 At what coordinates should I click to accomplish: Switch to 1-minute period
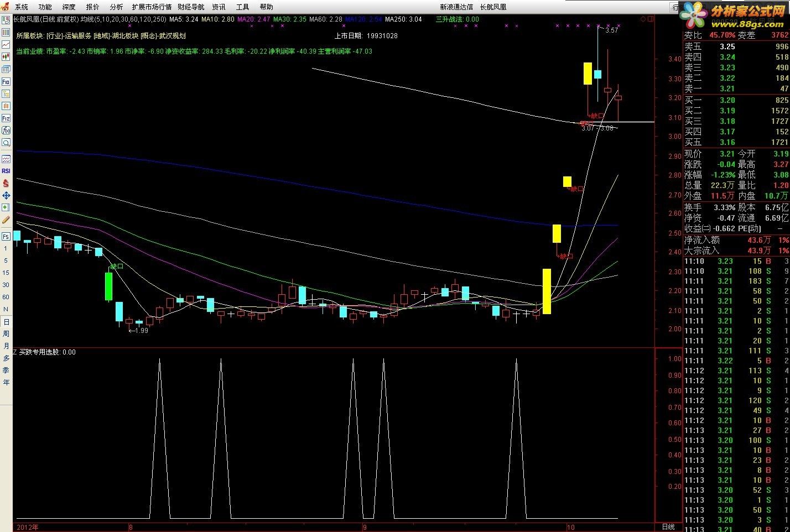(x=6, y=249)
